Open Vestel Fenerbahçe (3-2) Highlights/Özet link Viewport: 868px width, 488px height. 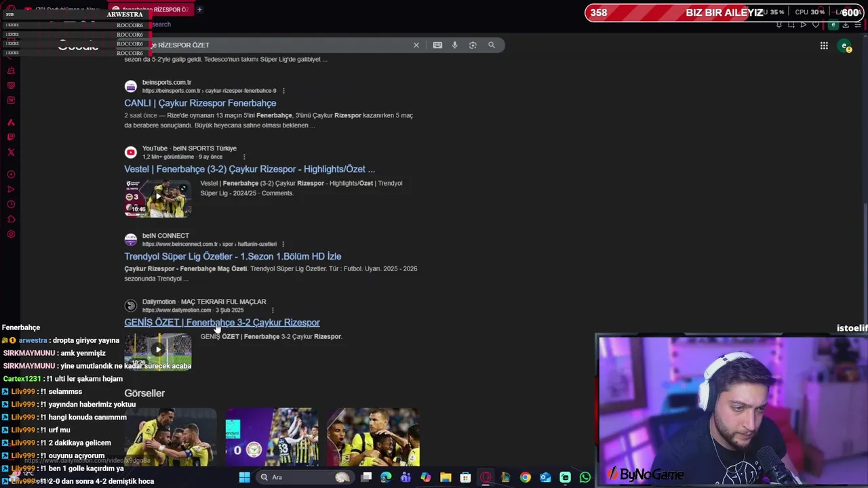point(250,169)
